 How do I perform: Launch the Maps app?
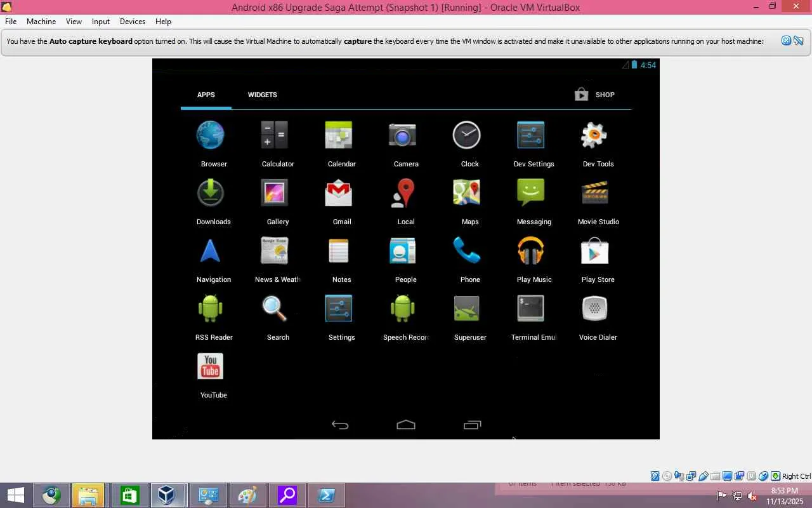point(467,193)
